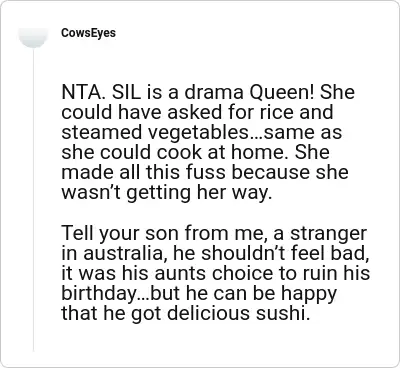This screenshot has width=400, height=368.
Task: Click the words 'asked for rice and'
Action: (250, 112)
